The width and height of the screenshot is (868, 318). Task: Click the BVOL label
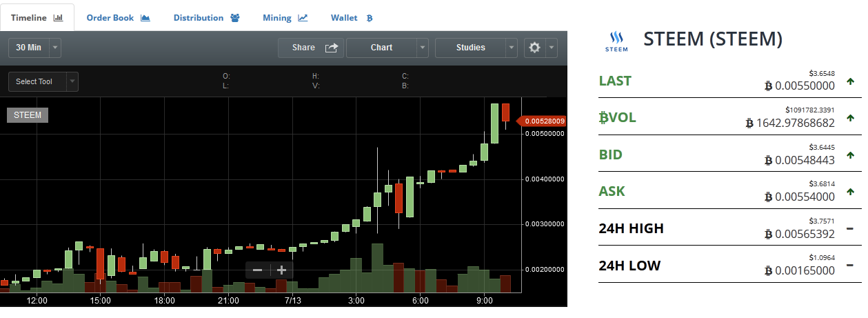coord(617,118)
